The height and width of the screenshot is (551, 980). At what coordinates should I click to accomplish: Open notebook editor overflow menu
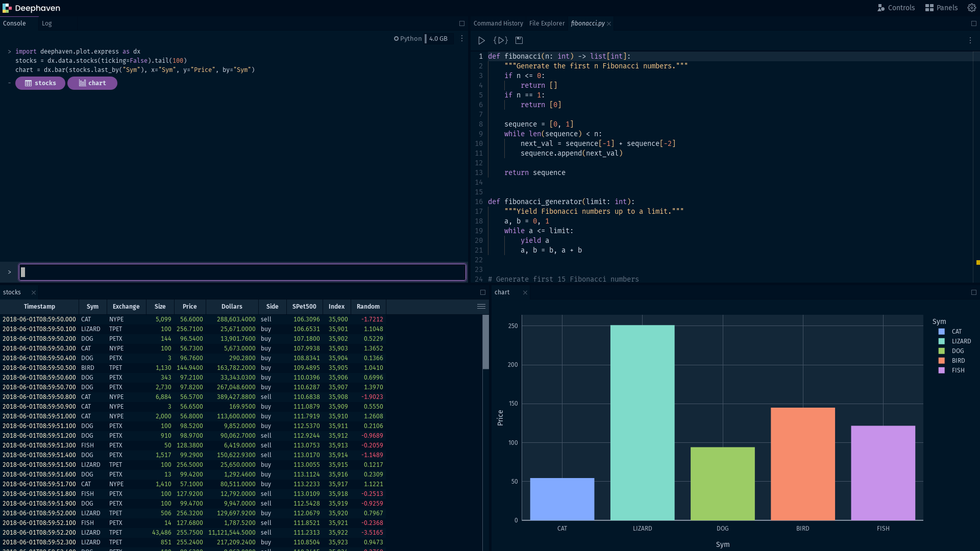coord(970,40)
